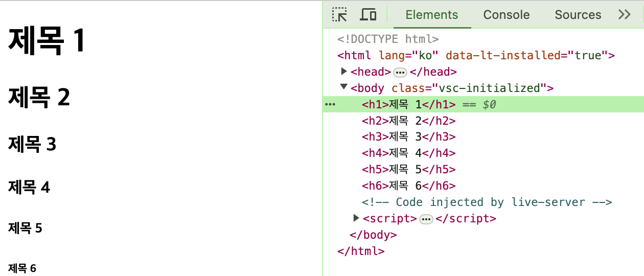The height and width of the screenshot is (276, 644).
Task: Select the h1 제목 1 node
Action: [x=409, y=104]
